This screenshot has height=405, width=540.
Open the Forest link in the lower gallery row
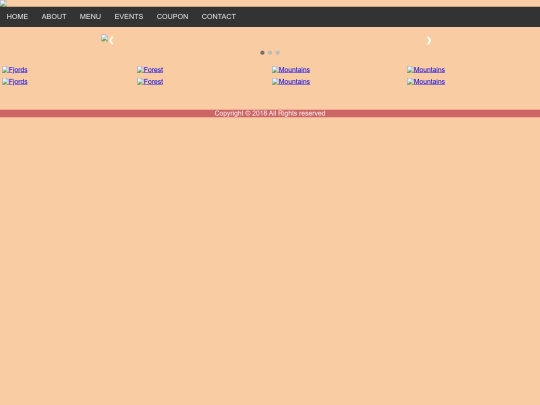click(x=150, y=82)
